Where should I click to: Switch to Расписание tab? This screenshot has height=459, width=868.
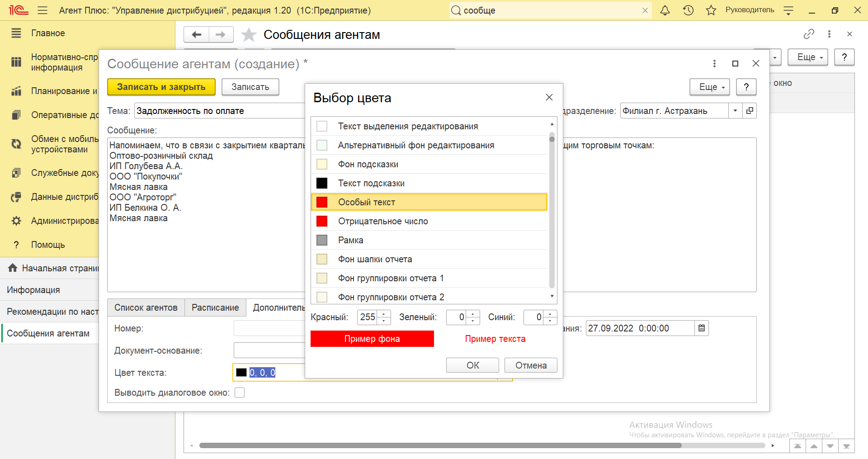point(215,308)
